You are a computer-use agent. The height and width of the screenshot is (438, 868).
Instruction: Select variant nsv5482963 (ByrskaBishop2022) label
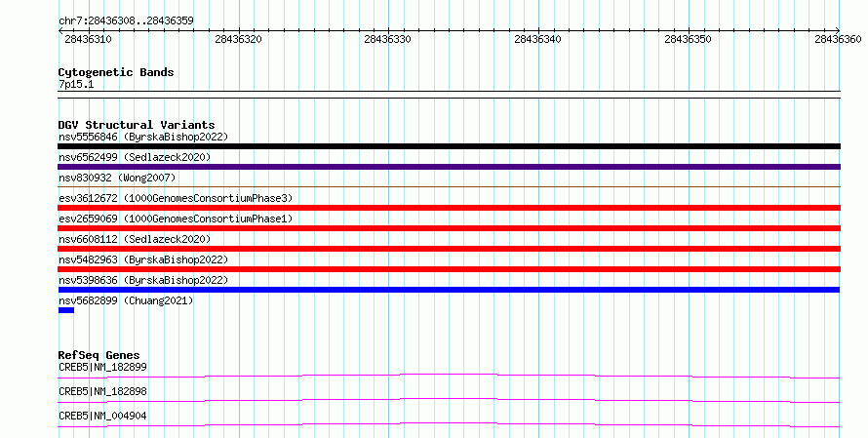[x=142, y=259]
